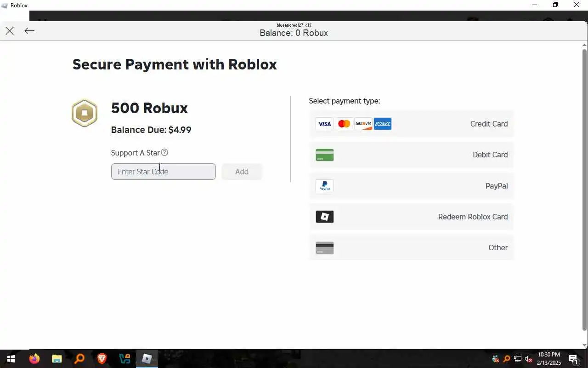Close the payment dialog with the X icon
The width and height of the screenshot is (588, 368).
point(10,31)
